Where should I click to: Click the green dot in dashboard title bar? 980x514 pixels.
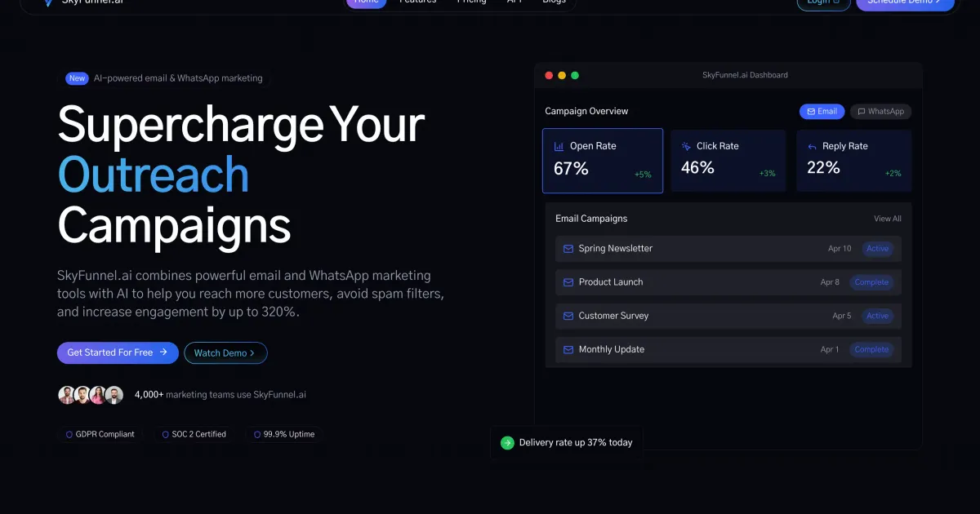click(x=575, y=75)
